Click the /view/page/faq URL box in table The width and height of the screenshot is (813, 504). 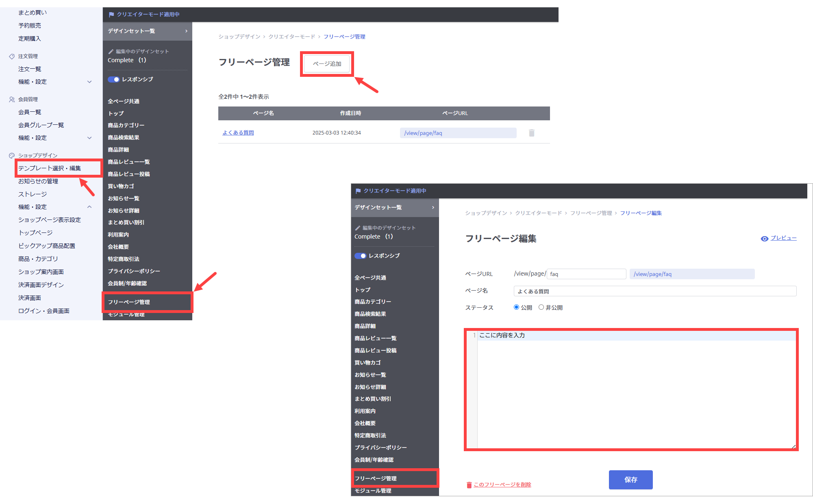[x=458, y=133]
